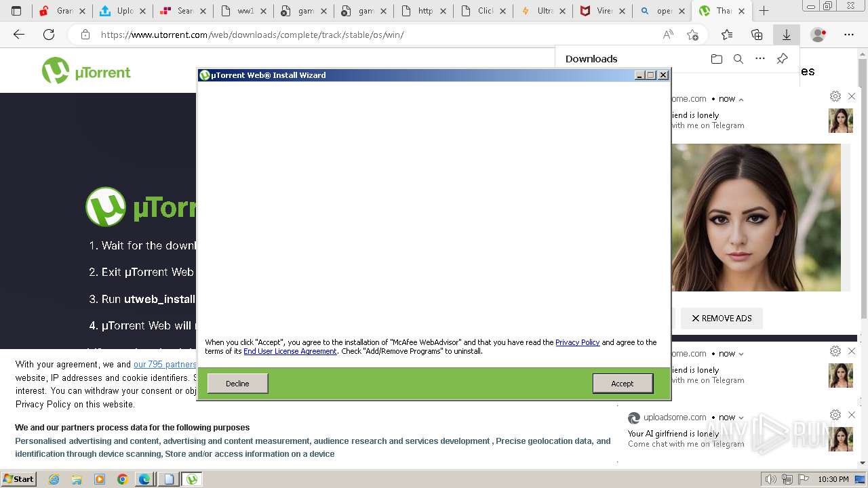Open the downloads folder icon in Downloads panel
The height and width of the screenshot is (488, 868).
click(717, 59)
